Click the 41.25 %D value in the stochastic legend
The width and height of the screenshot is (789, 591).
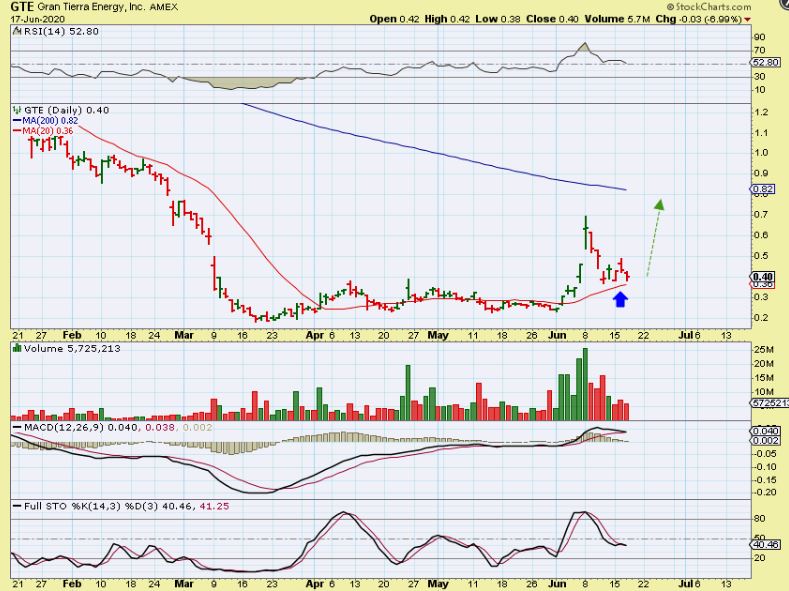pyautogui.click(x=214, y=506)
